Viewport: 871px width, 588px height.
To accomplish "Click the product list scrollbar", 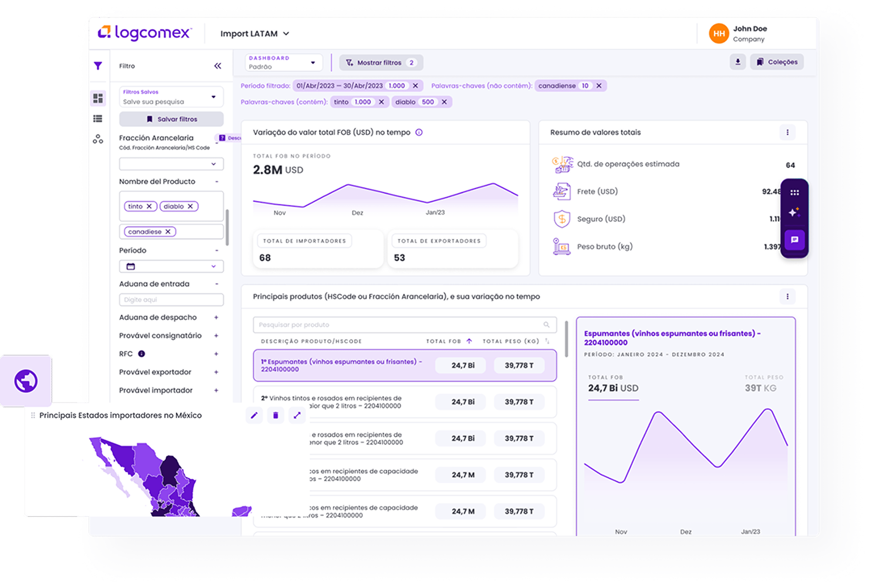I will (x=566, y=339).
